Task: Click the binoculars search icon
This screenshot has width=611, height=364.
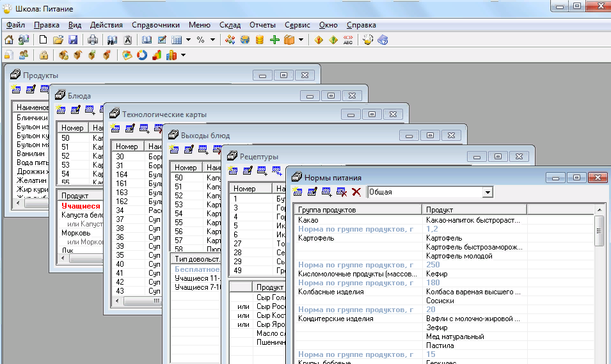Action: 112,40
